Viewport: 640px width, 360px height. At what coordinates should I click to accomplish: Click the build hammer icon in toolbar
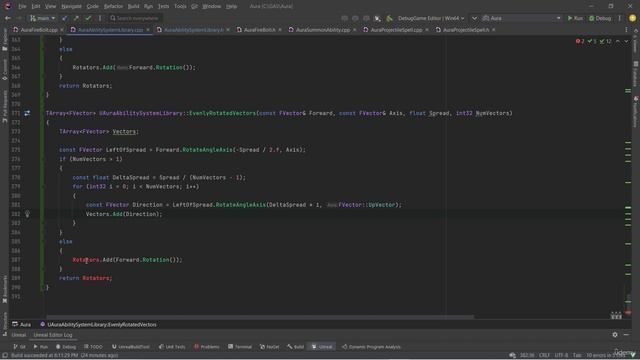[390, 18]
